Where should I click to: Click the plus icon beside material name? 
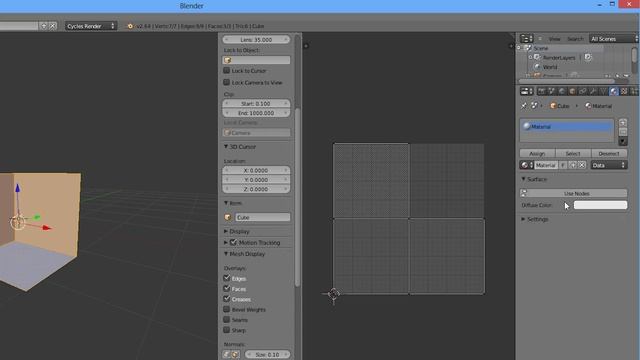(x=573, y=165)
